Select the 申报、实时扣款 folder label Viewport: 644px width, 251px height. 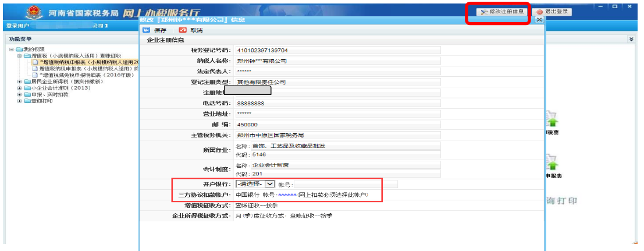pos(49,95)
